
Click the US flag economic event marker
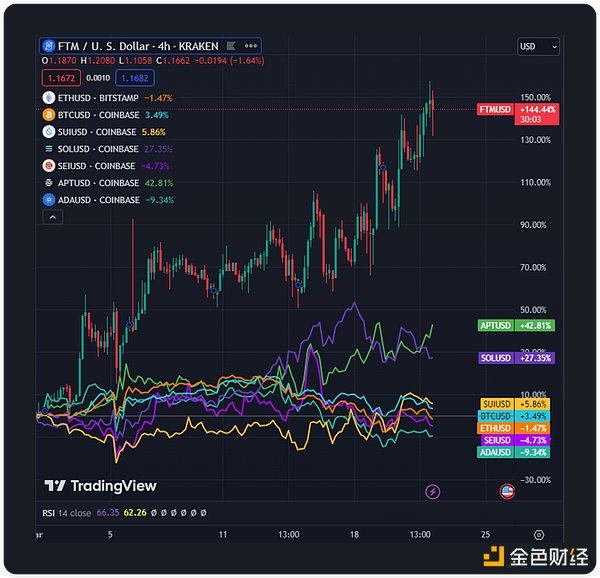point(507,491)
